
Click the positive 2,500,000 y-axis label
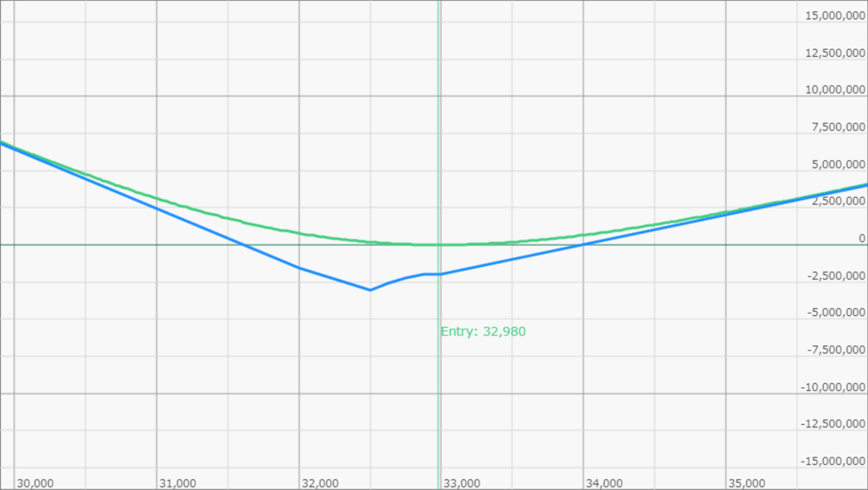839,201
